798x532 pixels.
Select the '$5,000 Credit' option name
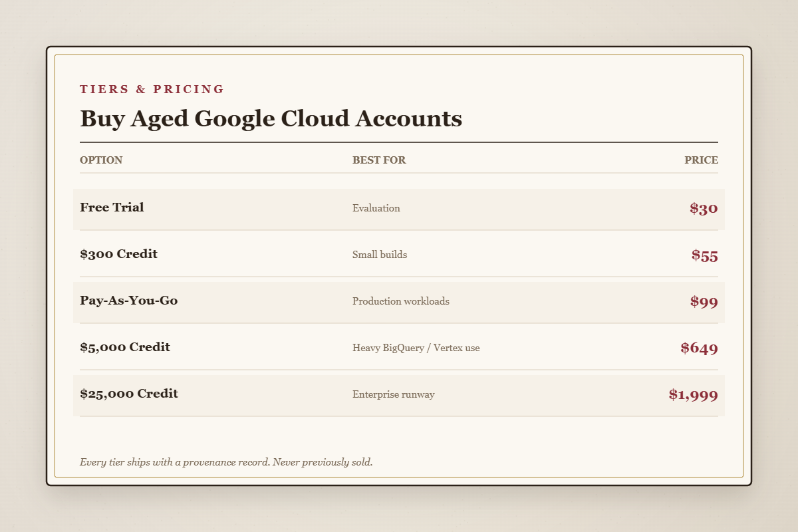[125, 347]
